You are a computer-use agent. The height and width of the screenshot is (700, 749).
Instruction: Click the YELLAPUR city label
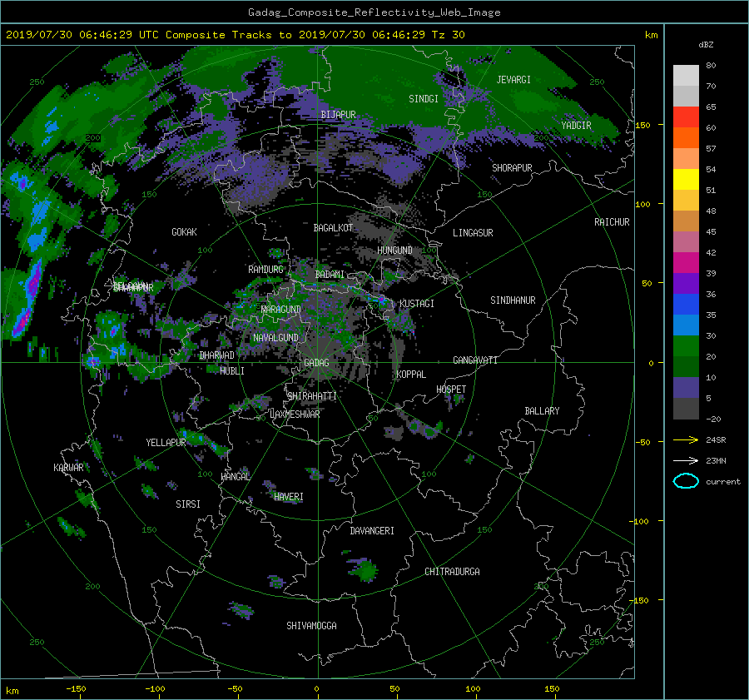(166, 443)
